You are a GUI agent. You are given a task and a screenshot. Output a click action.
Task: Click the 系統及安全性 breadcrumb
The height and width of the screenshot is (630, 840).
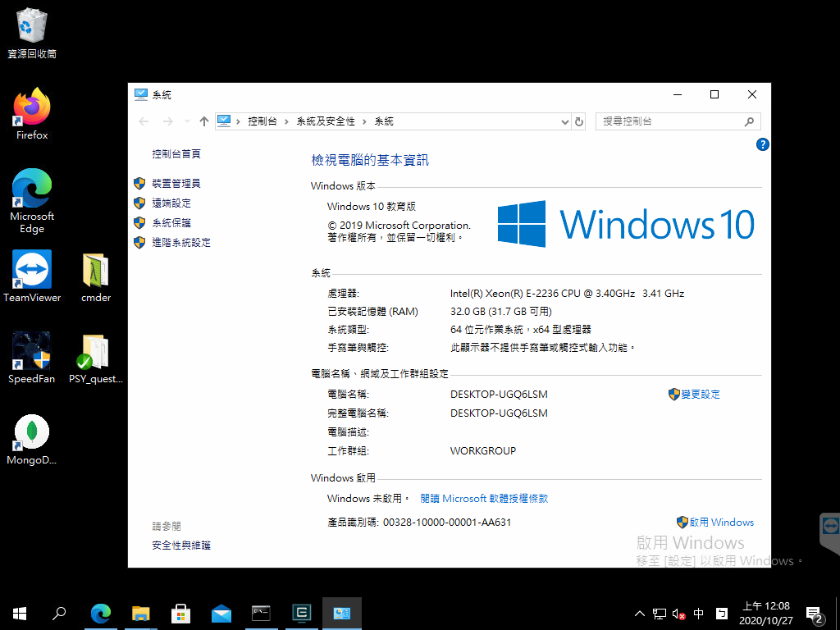(326, 121)
